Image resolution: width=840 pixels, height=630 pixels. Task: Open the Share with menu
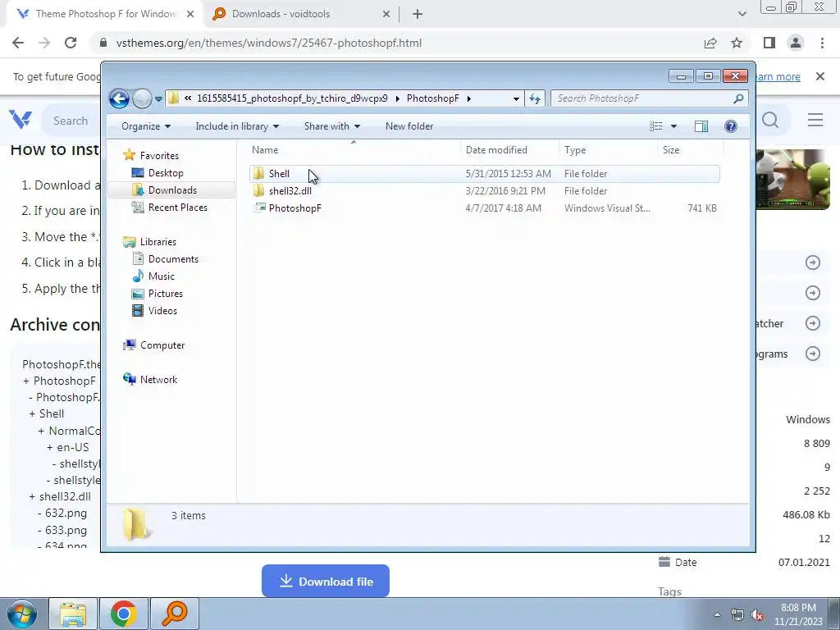point(332,126)
